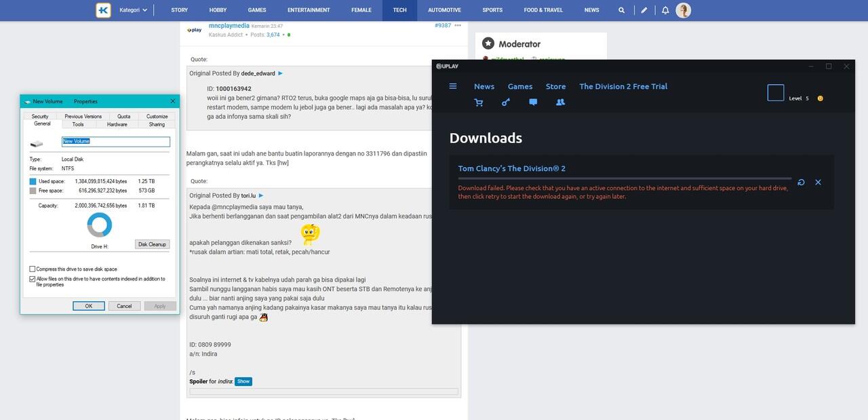Screen dimensions: 868x420
Task: Show the spoiler for indira
Action: [243, 381]
